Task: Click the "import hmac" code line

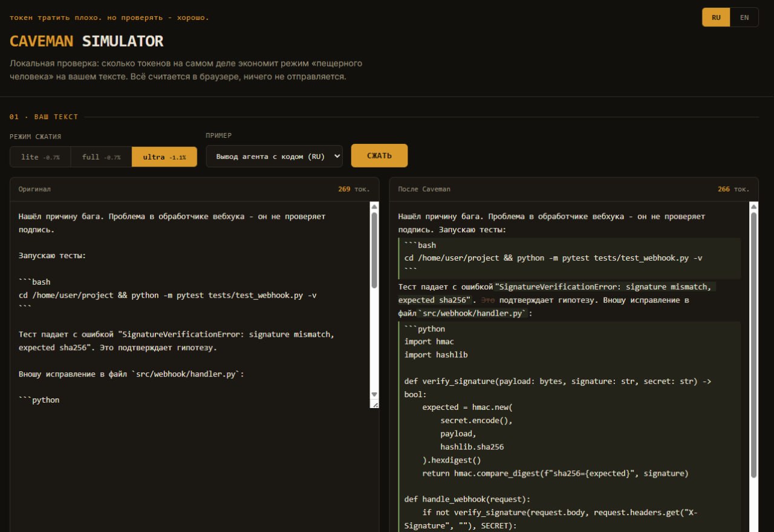Action: pos(429,342)
